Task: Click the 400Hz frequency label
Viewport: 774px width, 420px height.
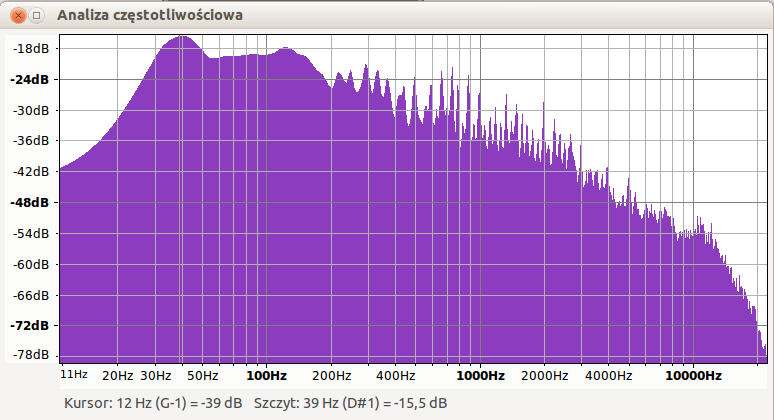Action: [x=395, y=376]
